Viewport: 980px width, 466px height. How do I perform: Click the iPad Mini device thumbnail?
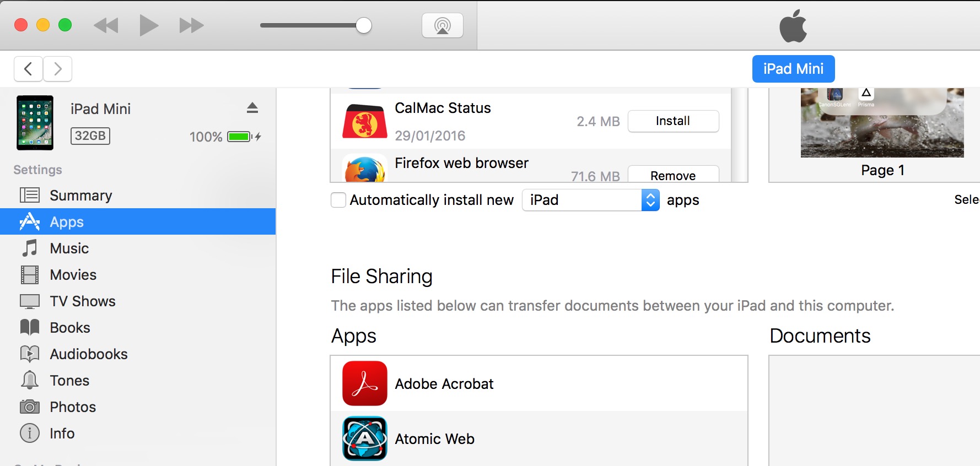pos(35,123)
